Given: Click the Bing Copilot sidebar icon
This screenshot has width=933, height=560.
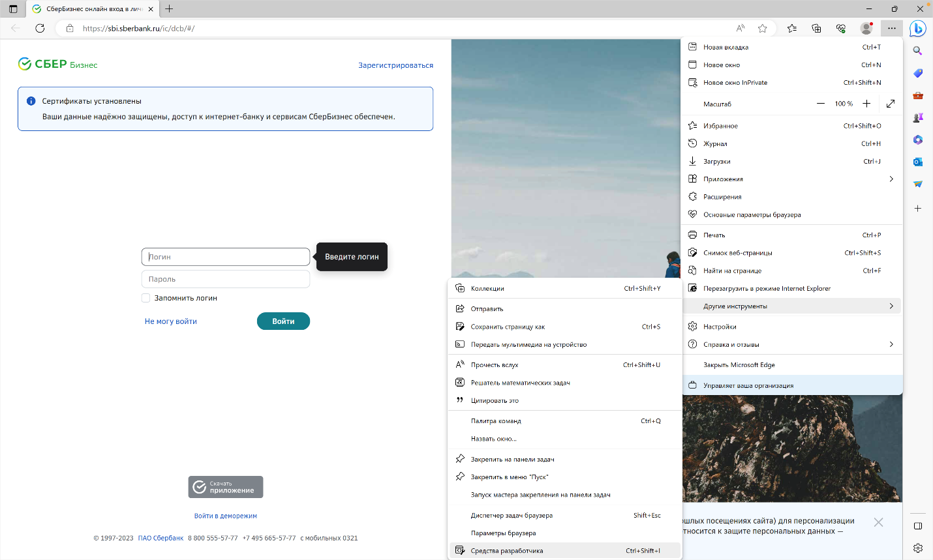Looking at the screenshot, I should [918, 28].
